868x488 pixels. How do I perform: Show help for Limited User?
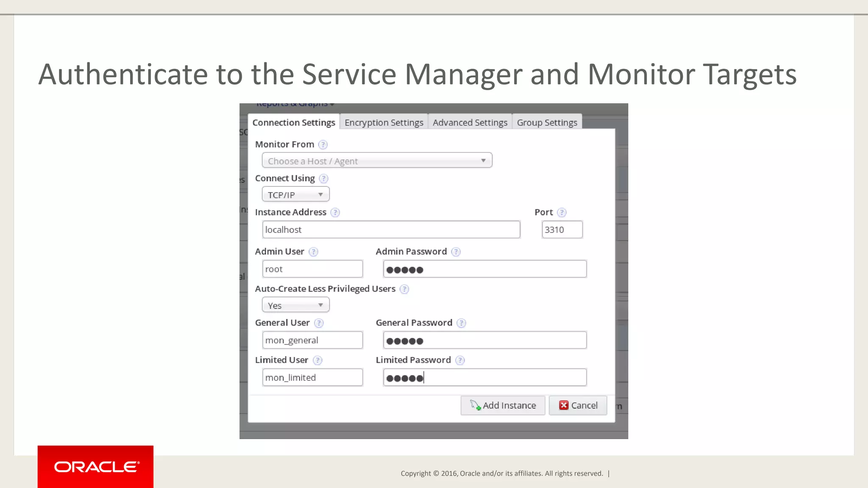point(317,360)
